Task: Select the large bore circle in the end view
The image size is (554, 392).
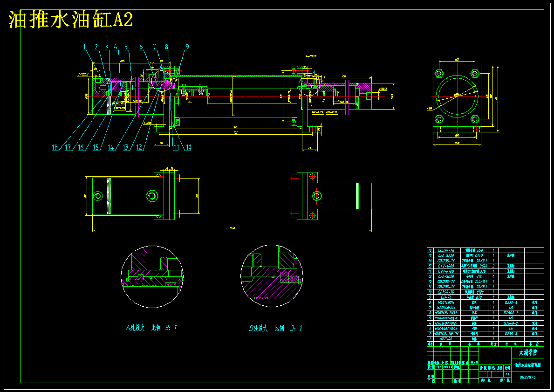Action: (457, 96)
